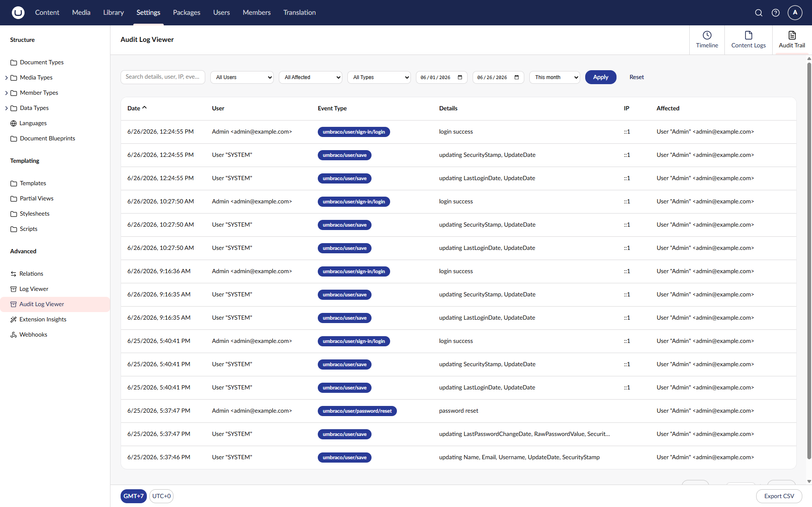The width and height of the screenshot is (812, 507).
Task: Go to the Users section
Action: click(x=221, y=13)
